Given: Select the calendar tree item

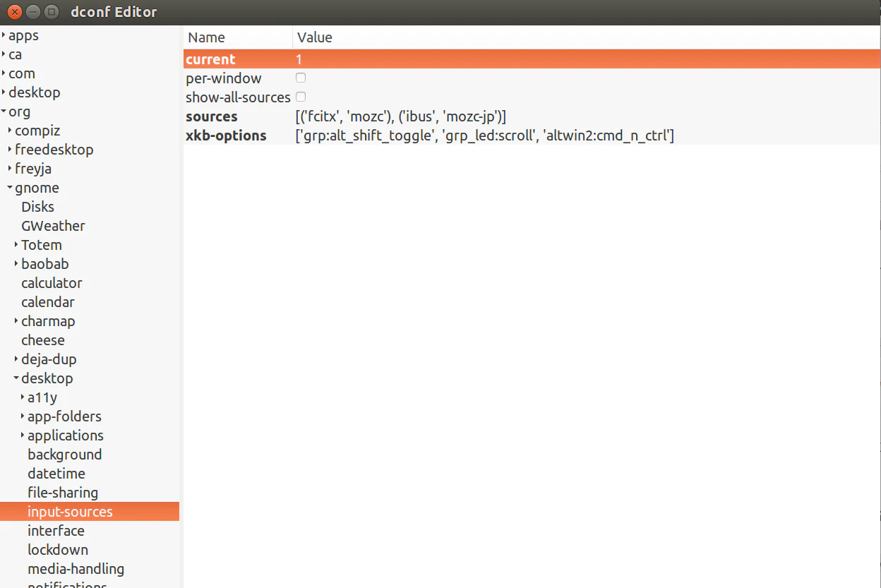Looking at the screenshot, I should (48, 302).
